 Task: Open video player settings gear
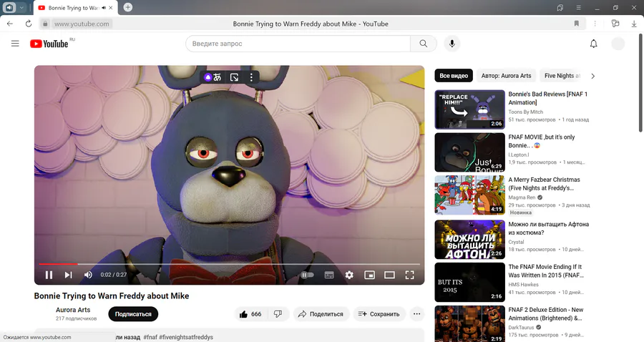(349, 275)
